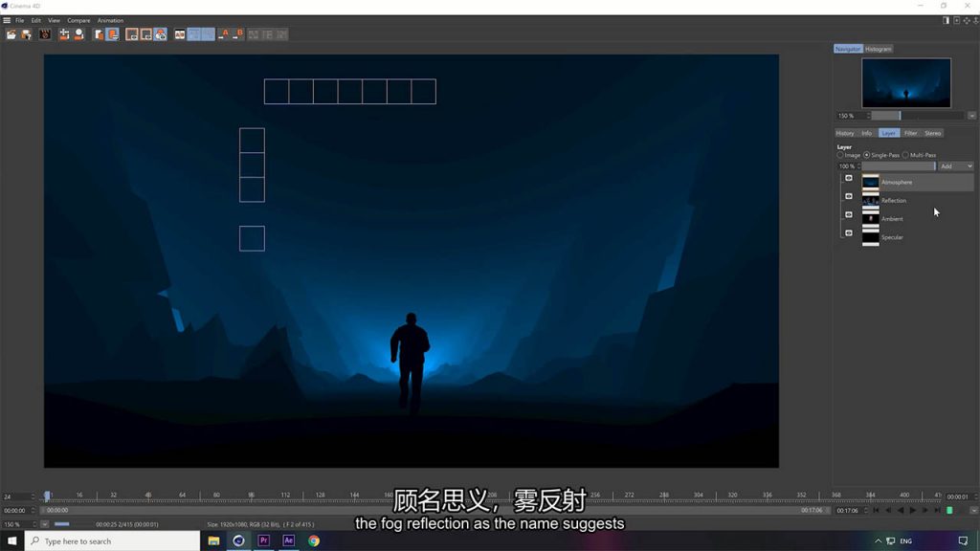
Task: Click the Navigator preview thumbnail
Action: point(906,83)
